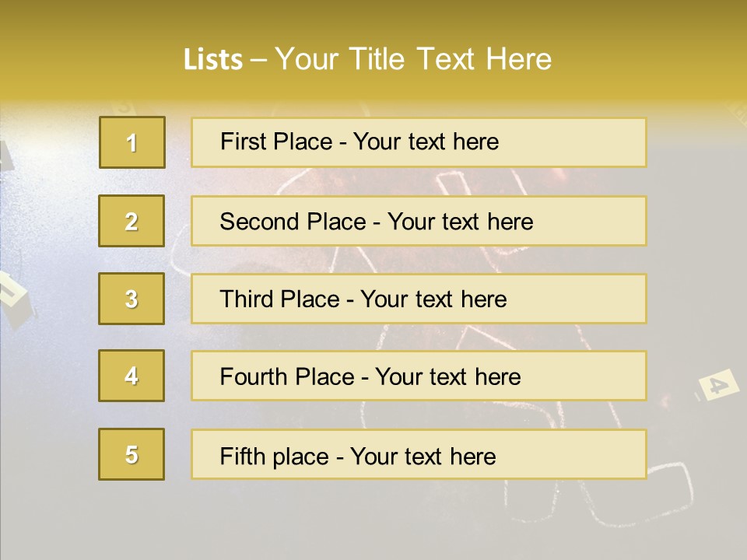Click the number 1 box

[x=132, y=142]
